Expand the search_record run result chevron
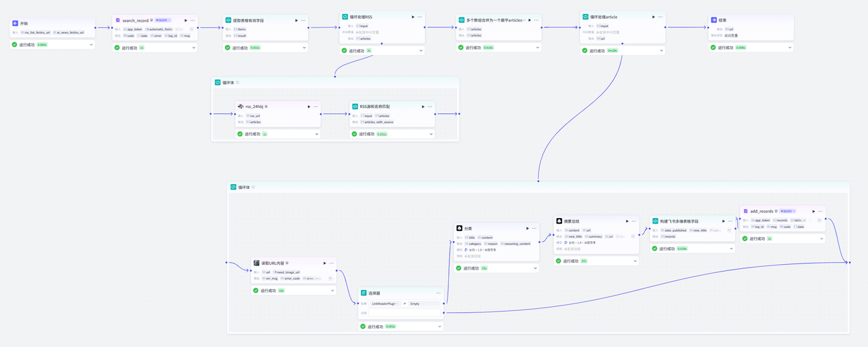 click(193, 48)
